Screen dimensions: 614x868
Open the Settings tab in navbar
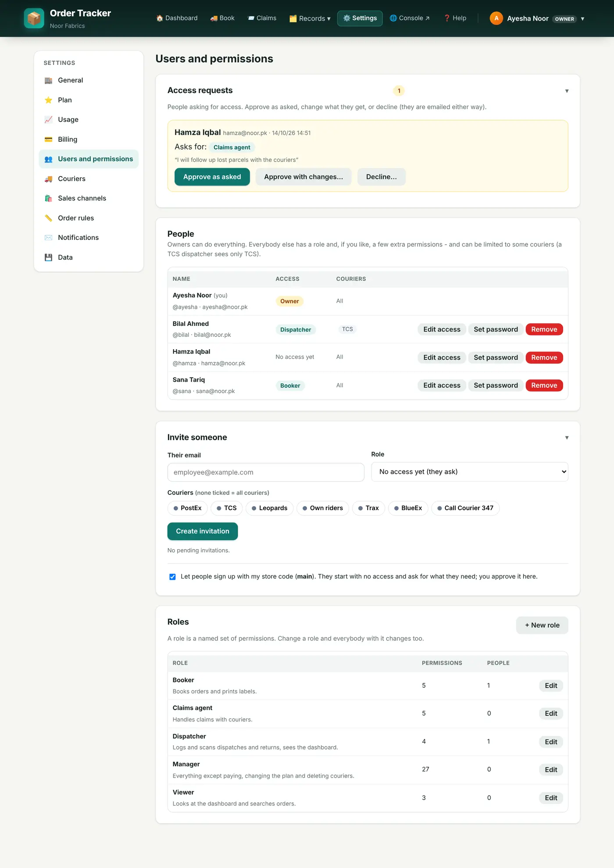(x=360, y=18)
